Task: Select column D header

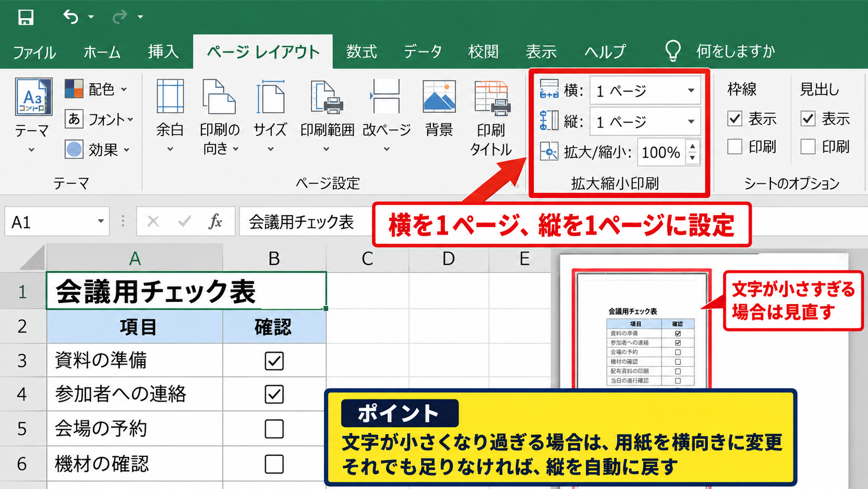Action: 449,258
